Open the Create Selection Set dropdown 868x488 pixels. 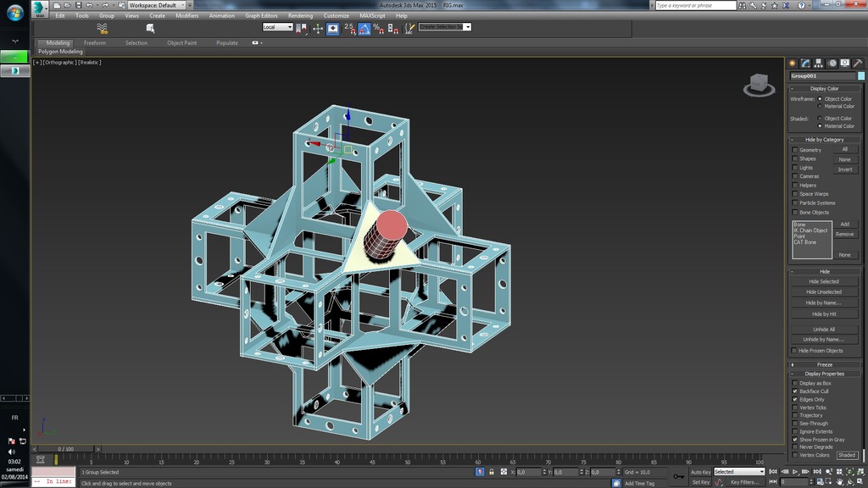(x=444, y=26)
